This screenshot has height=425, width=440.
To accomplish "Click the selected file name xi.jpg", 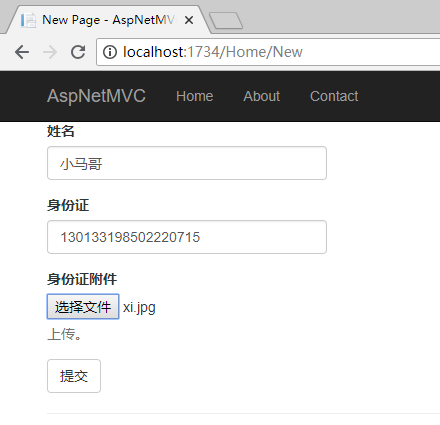I will pos(139,307).
